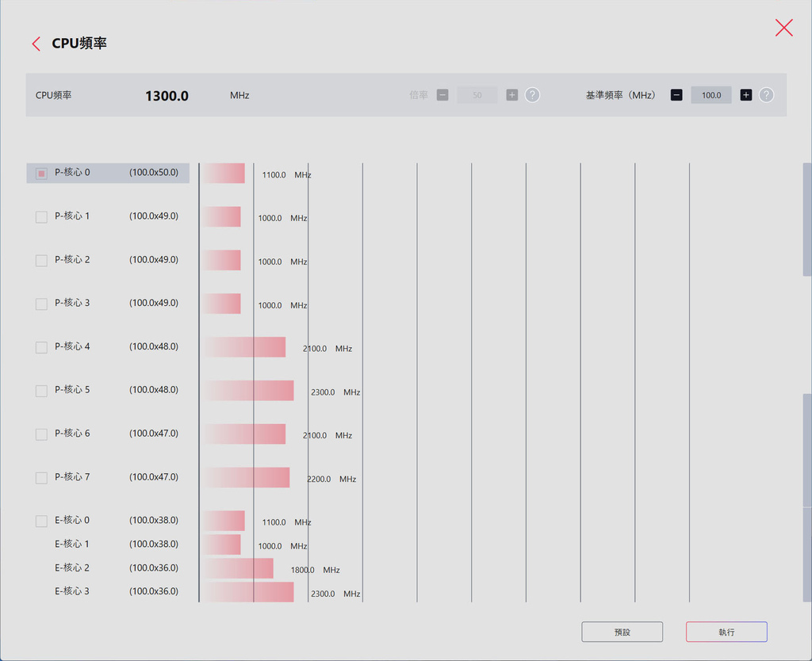The image size is (812, 661).
Task: Check the P-核心 2 checkbox
Action: click(41, 261)
